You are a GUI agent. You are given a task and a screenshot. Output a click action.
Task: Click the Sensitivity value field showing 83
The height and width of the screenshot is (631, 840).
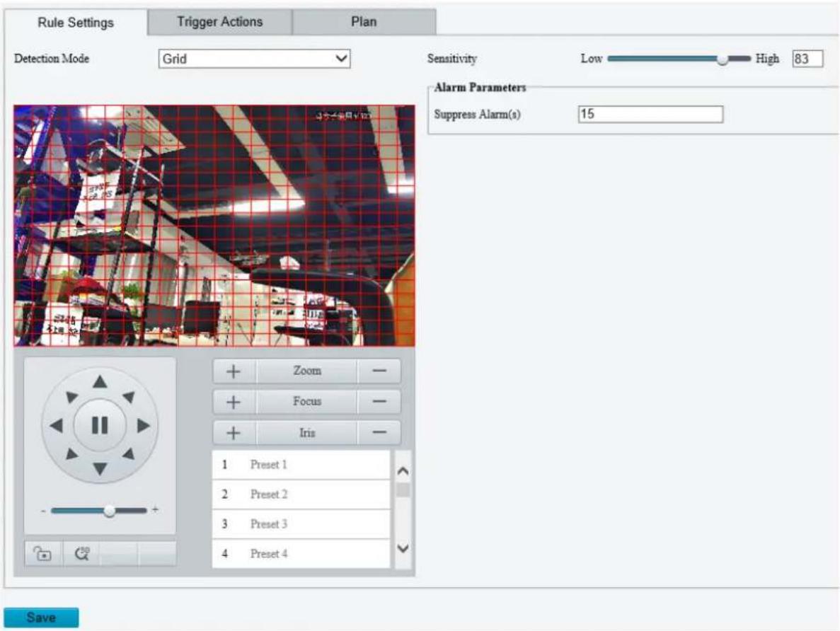pyautogui.click(x=807, y=59)
